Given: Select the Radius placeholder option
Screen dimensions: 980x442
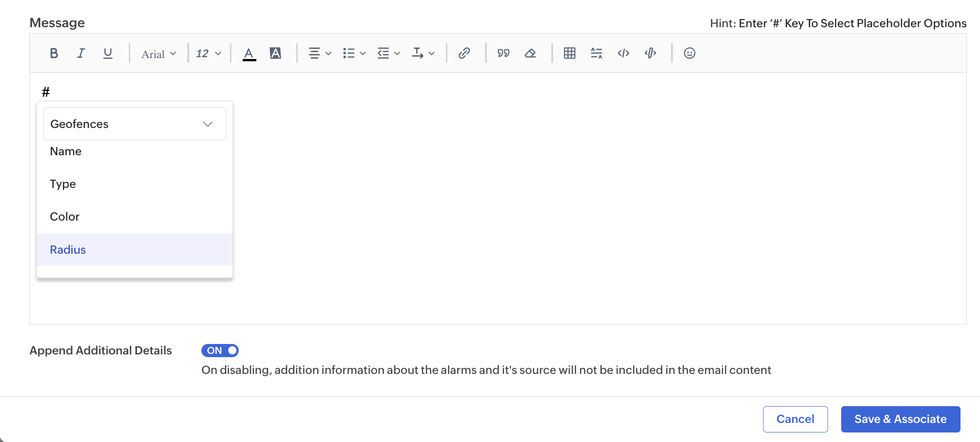Looking at the screenshot, I should tap(135, 250).
